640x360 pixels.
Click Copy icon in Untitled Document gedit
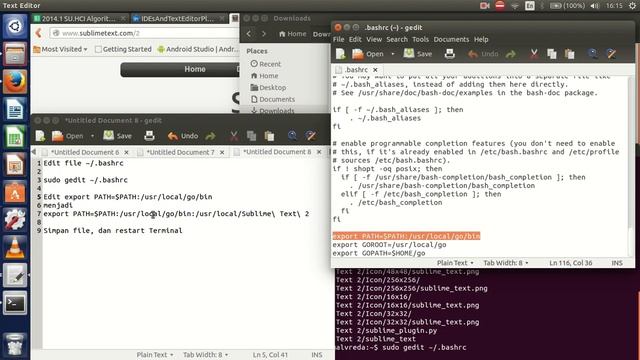[x=251, y=136]
